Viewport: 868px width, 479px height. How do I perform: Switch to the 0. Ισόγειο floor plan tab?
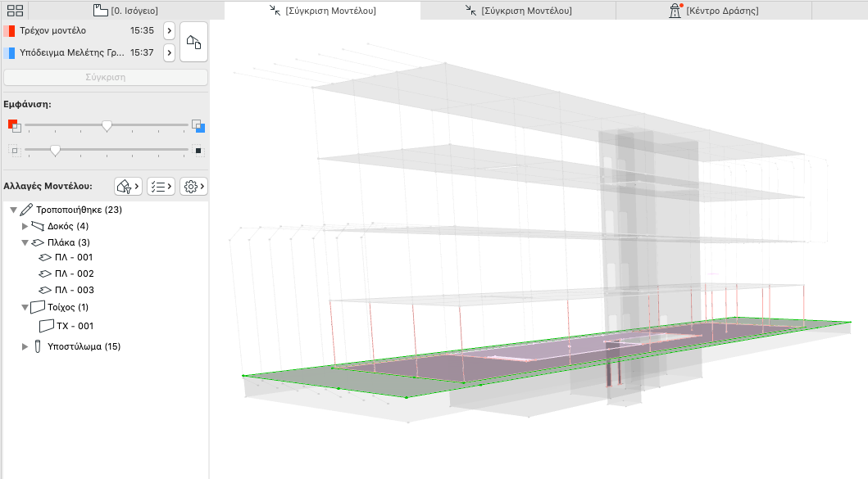pyautogui.click(x=125, y=11)
